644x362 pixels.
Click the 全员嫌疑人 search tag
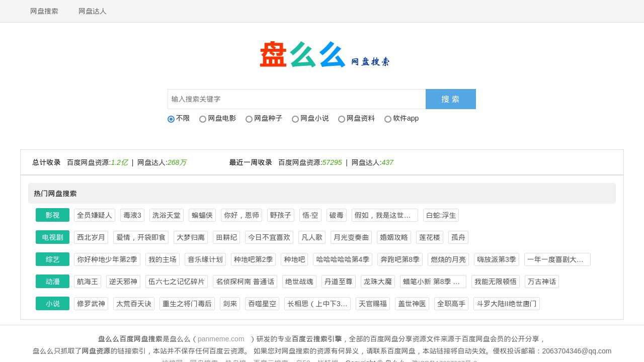[x=95, y=215]
